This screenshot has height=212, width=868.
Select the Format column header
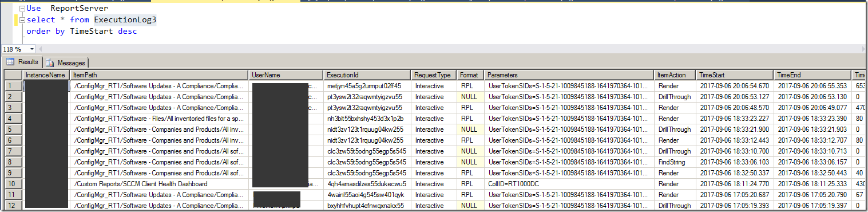tap(471, 75)
